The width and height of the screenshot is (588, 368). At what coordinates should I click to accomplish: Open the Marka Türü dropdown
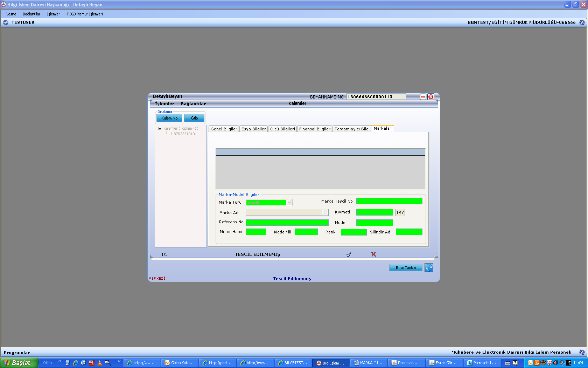pos(289,203)
